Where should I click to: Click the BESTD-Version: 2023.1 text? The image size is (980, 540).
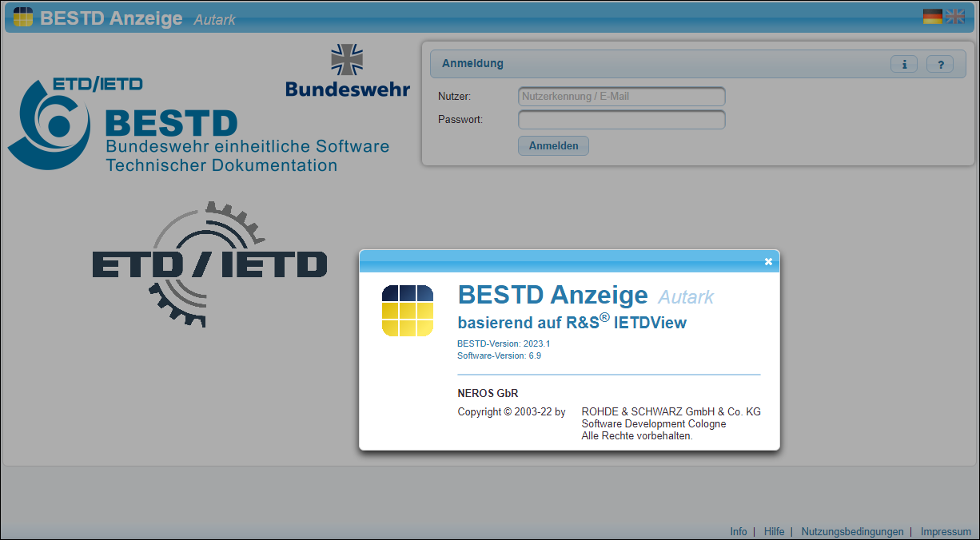click(504, 343)
